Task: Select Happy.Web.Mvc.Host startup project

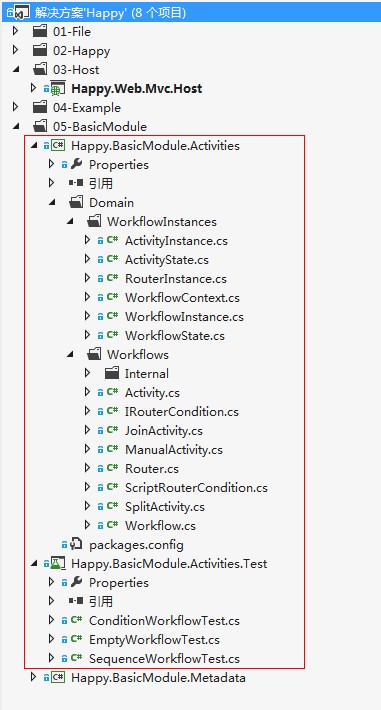Action: pos(137,89)
